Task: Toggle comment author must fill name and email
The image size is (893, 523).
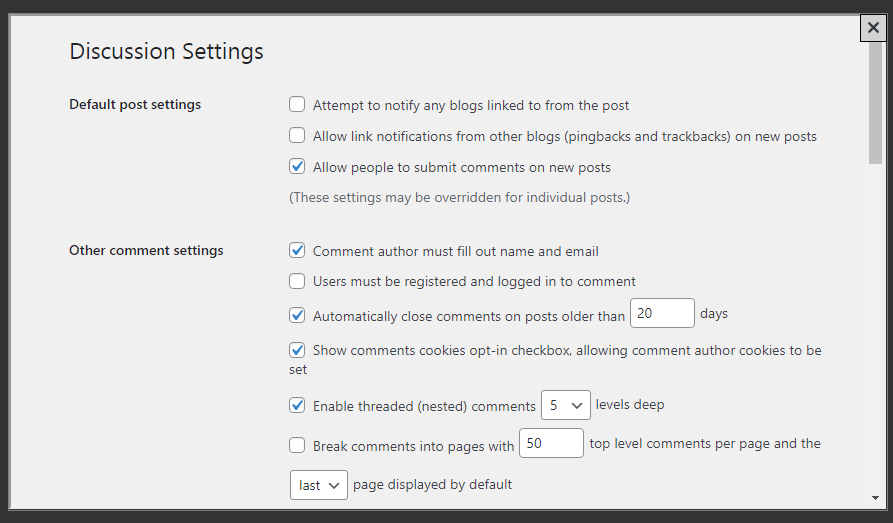Action: click(x=297, y=251)
